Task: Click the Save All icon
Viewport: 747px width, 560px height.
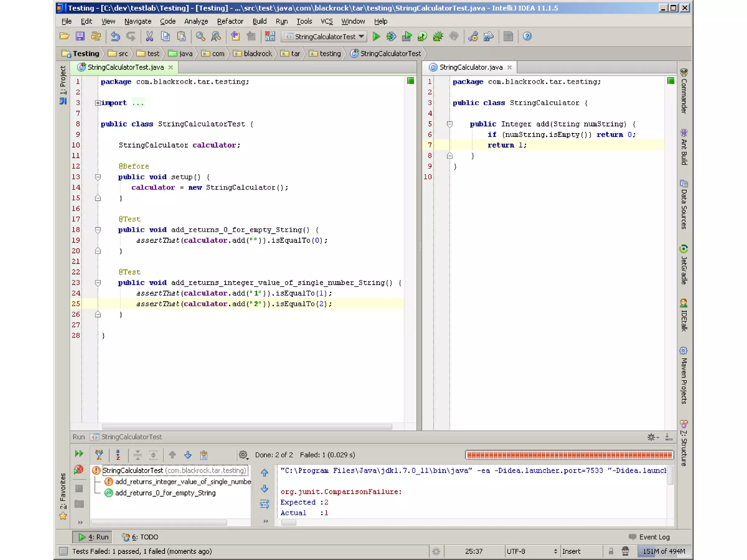Action: pos(80,36)
